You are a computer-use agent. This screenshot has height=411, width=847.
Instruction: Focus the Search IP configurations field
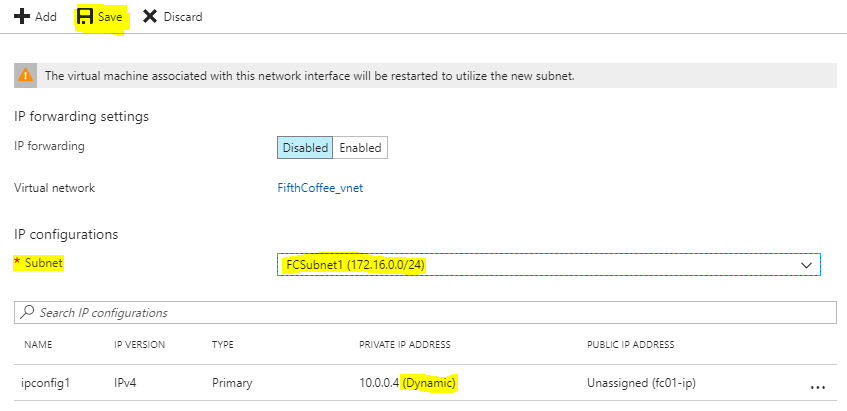click(x=425, y=313)
